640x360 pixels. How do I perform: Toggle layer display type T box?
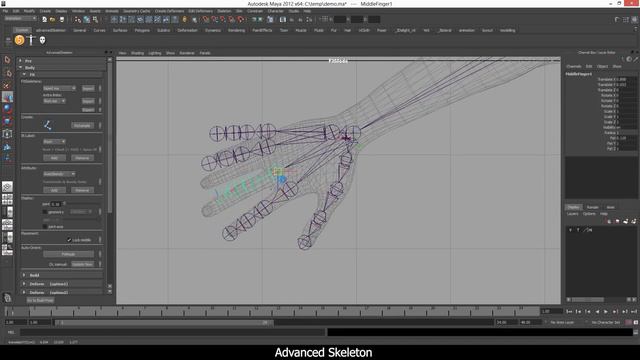[x=578, y=230]
